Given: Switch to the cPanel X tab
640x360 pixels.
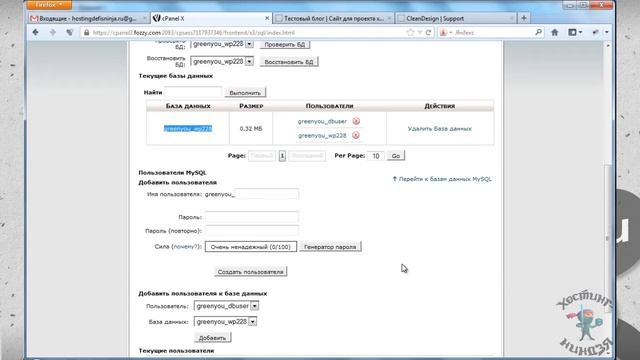Looking at the screenshot, I should (211, 18).
